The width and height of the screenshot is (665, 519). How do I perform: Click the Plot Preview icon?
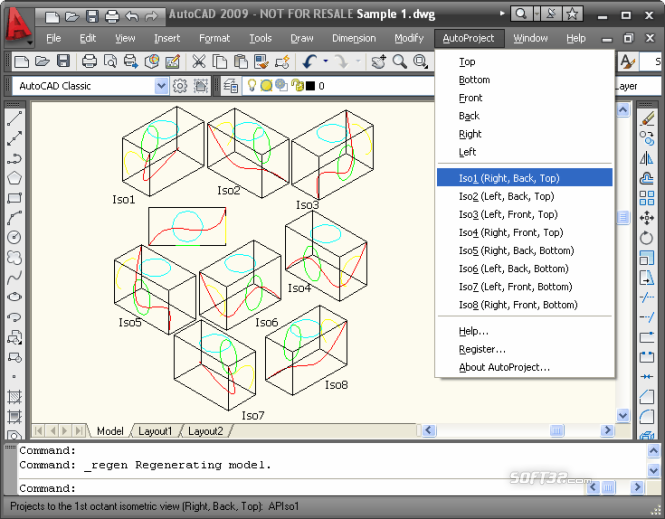(110, 61)
